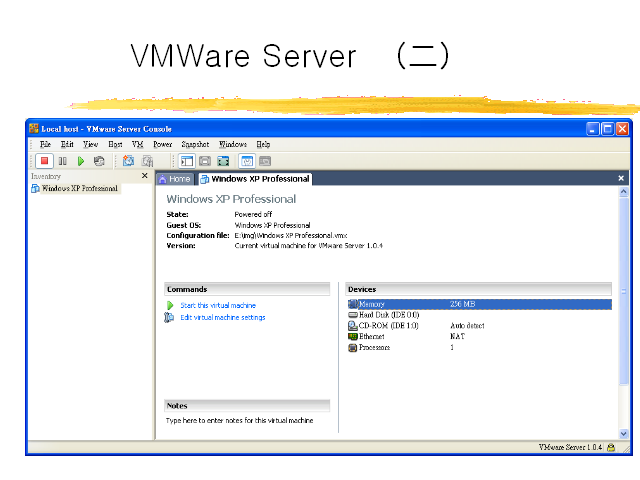Image resolution: width=640 pixels, height=480 pixels.
Task: Switch to the Home tab
Action: (x=175, y=179)
